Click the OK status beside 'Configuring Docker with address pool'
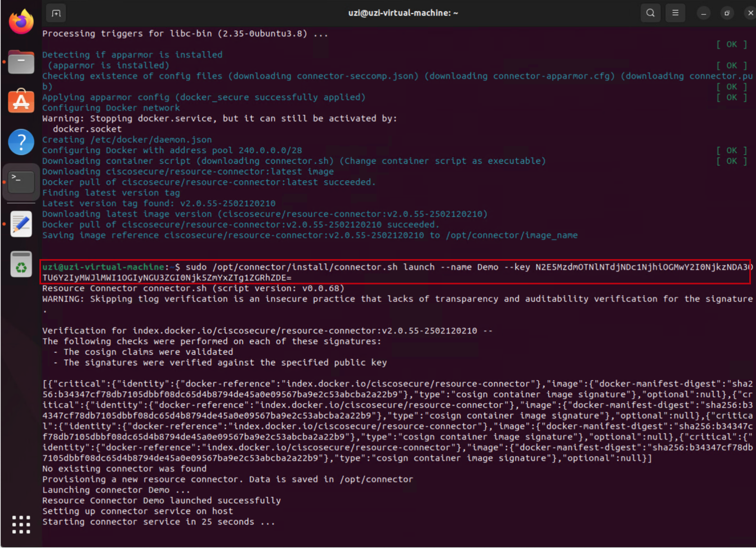The height and width of the screenshot is (548, 756). [731, 150]
